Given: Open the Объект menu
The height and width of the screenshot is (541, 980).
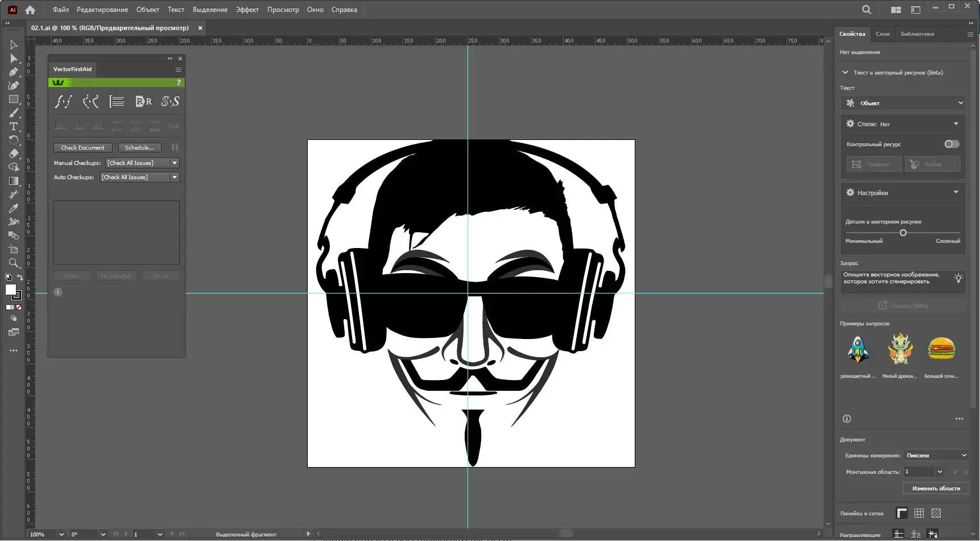Looking at the screenshot, I should (x=148, y=10).
